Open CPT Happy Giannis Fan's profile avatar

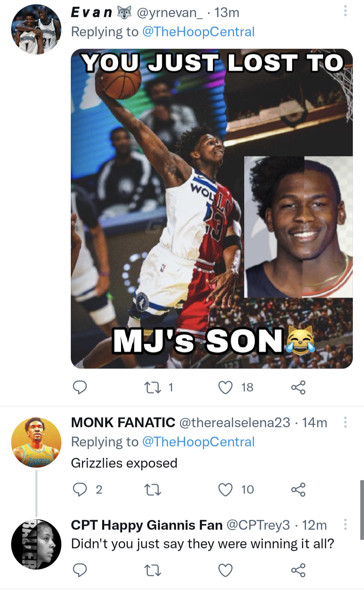coord(36,544)
